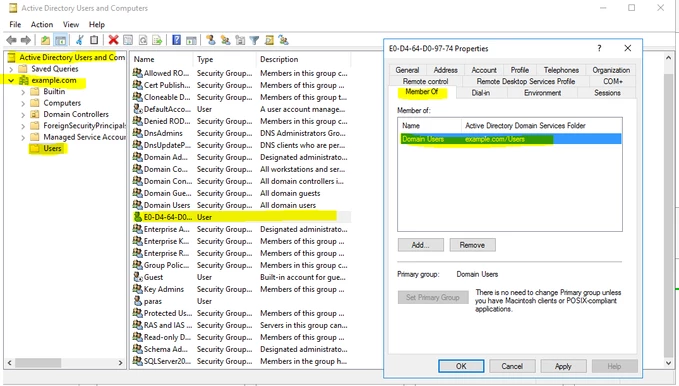The height and width of the screenshot is (386, 679).
Task: Open the File menu
Action: coord(15,25)
